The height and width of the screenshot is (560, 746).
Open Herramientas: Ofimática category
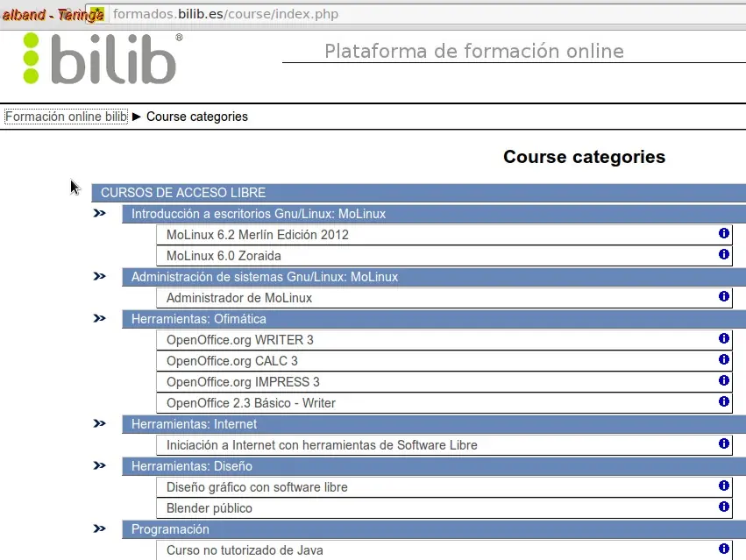pos(199,319)
